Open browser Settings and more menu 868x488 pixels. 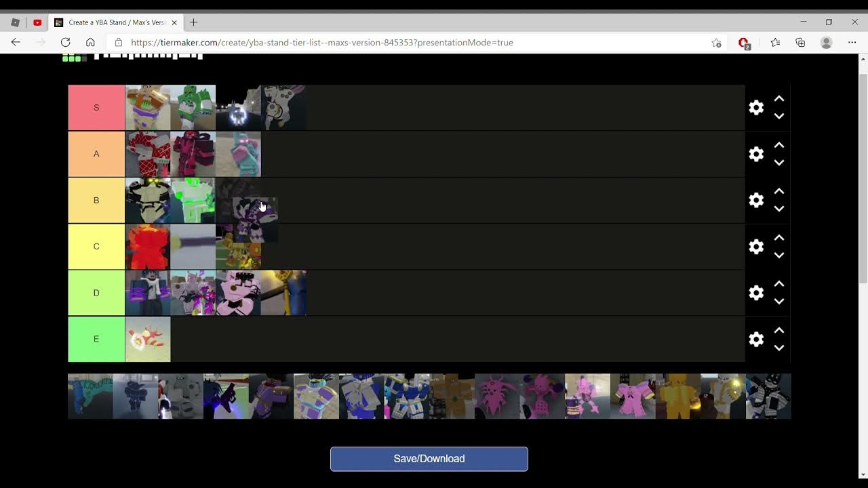[x=852, y=42]
